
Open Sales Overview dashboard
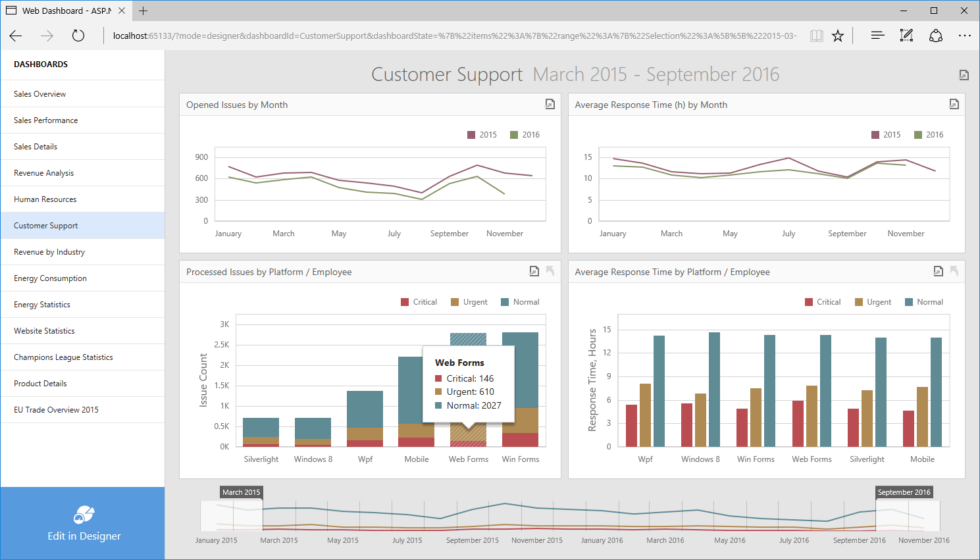point(40,94)
